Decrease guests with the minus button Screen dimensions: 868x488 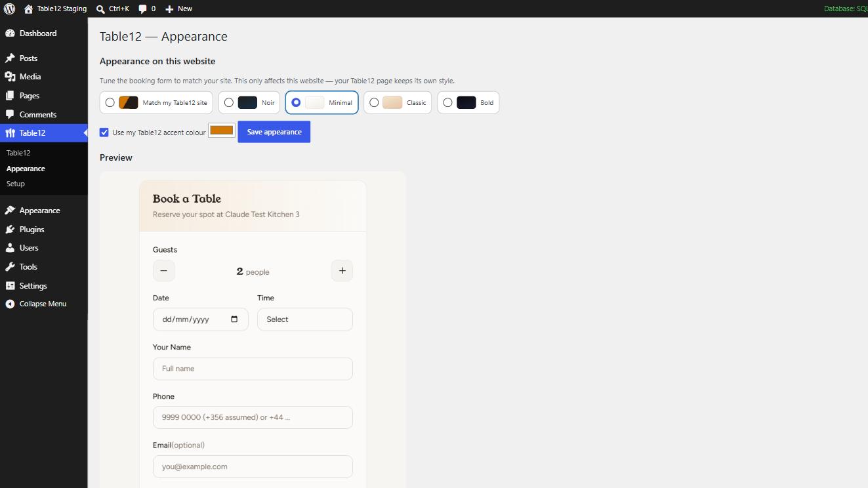point(164,271)
